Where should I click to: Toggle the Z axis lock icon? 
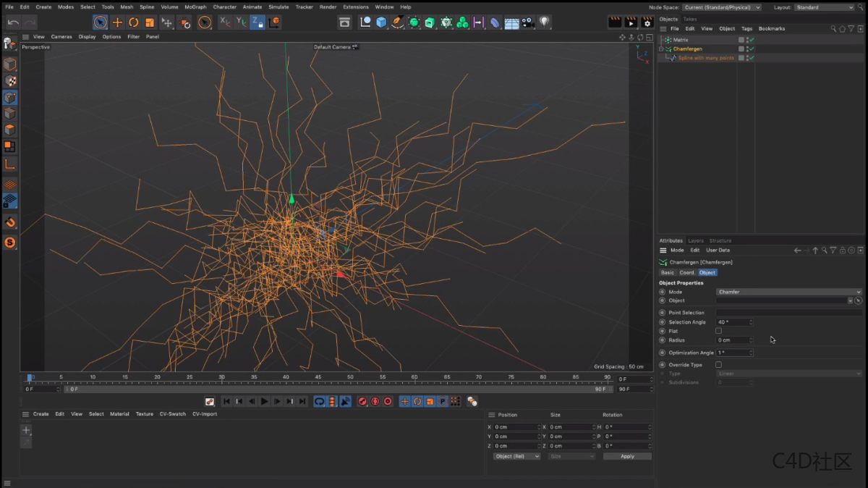coord(255,22)
